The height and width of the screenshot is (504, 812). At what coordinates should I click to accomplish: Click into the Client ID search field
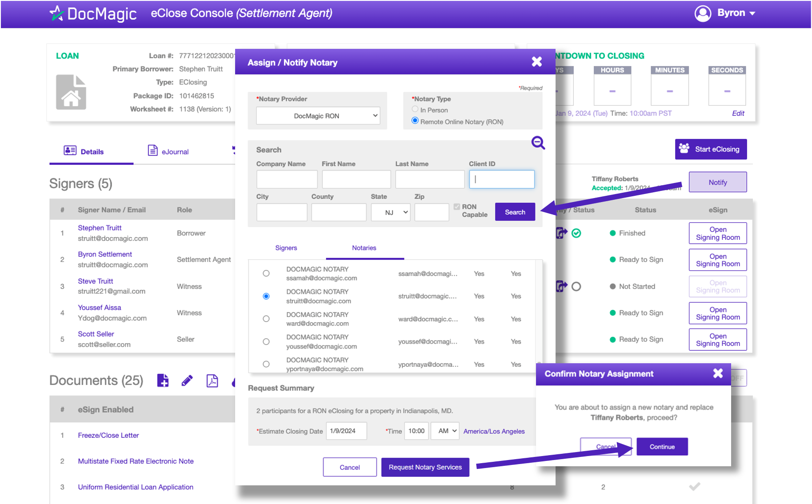tap(502, 179)
